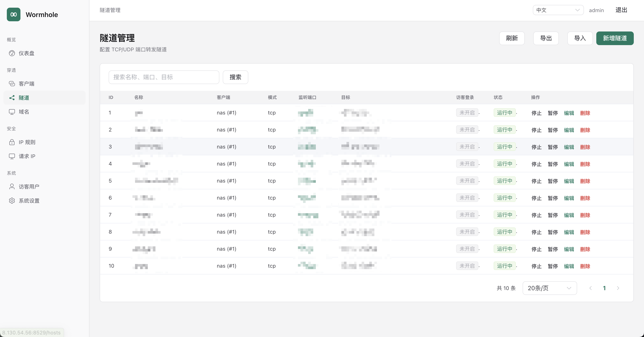Open 请求 IP menu item
The image size is (644, 337).
pos(45,156)
